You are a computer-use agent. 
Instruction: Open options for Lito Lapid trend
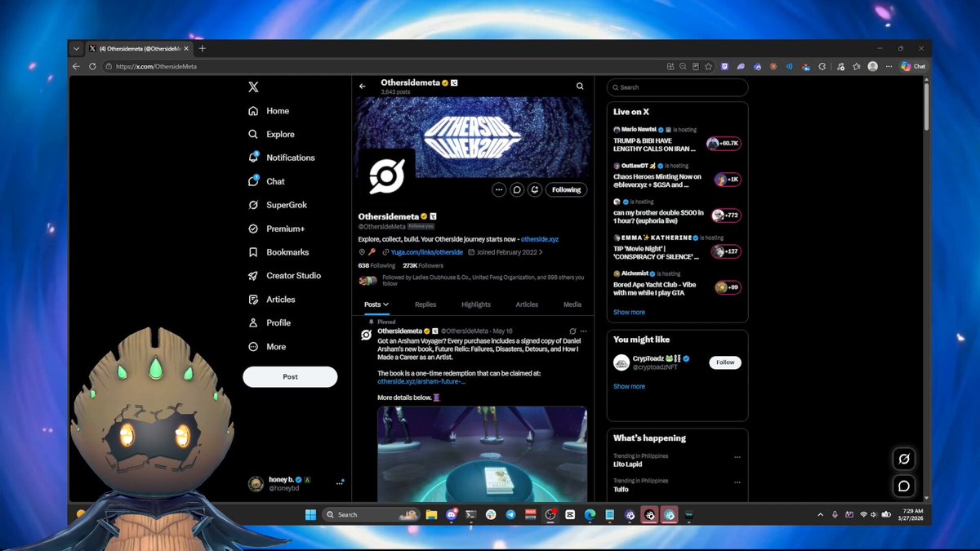tap(737, 457)
